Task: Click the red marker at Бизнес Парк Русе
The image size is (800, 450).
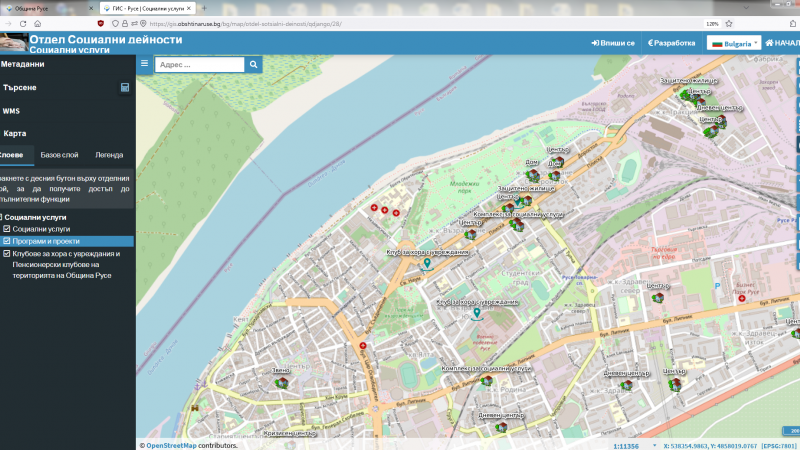Action: pyautogui.click(x=742, y=298)
